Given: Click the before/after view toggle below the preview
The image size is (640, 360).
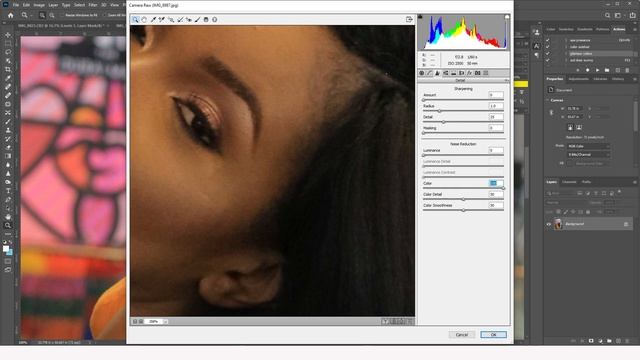Looking at the screenshot, I should [384, 322].
